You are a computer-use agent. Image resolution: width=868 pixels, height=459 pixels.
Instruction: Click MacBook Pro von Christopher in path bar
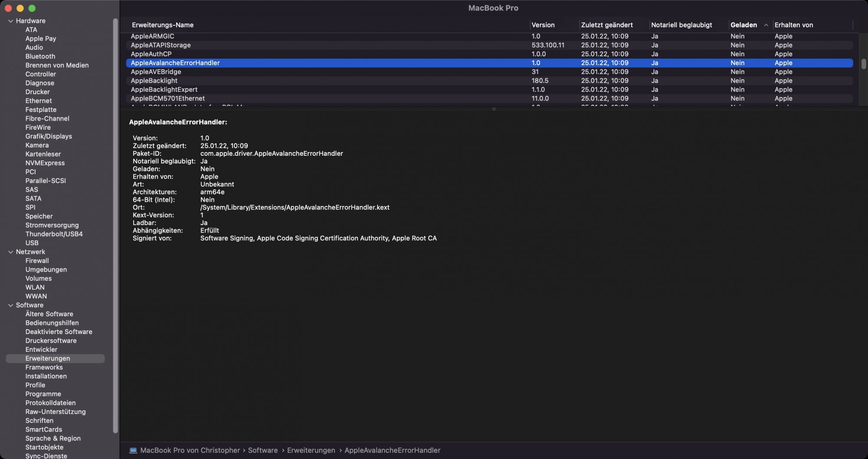pyautogui.click(x=190, y=451)
